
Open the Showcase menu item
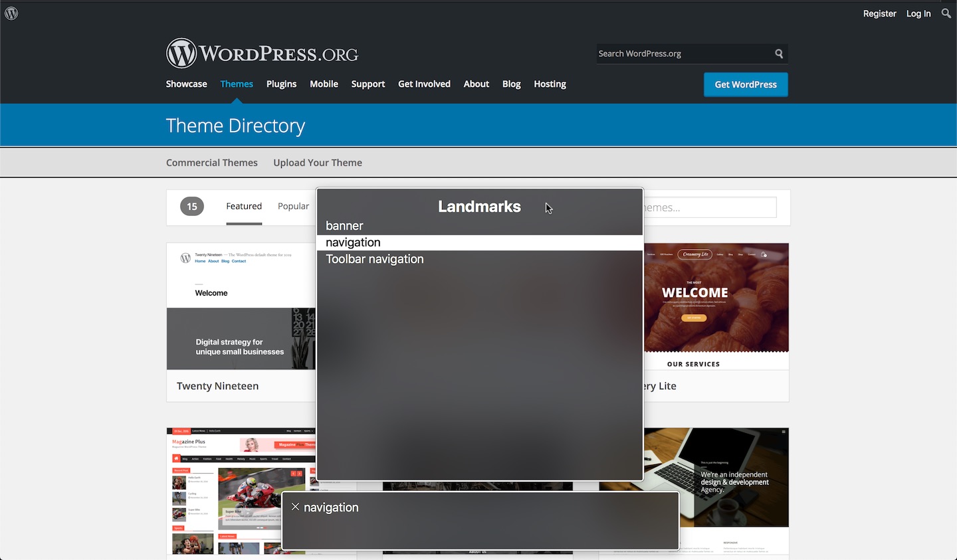(186, 84)
